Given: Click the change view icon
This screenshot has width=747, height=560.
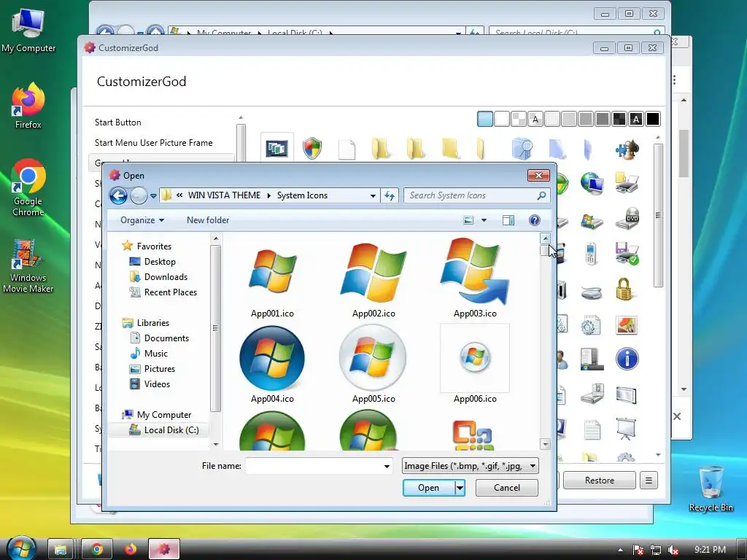Looking at the screenshot, I should pyautogui.click(x=469, y=220).
